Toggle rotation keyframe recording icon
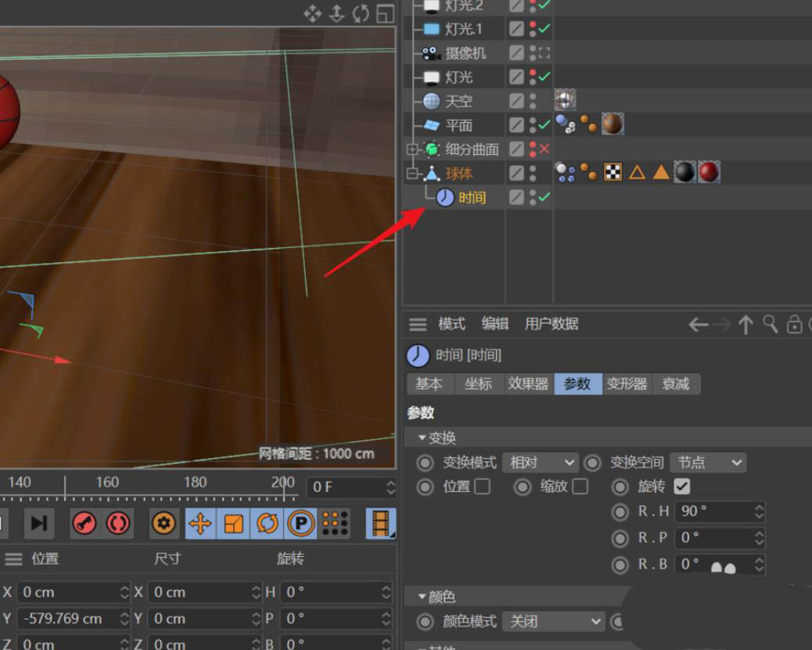The height and width of the screenshot is (650, 812). pos(267,523)
